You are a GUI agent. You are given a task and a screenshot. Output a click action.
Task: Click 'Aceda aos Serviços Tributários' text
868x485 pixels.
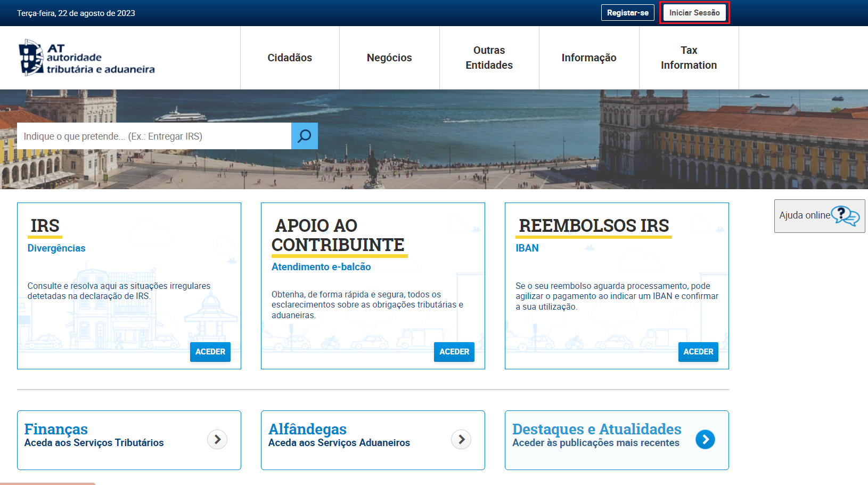coord(94,443)
